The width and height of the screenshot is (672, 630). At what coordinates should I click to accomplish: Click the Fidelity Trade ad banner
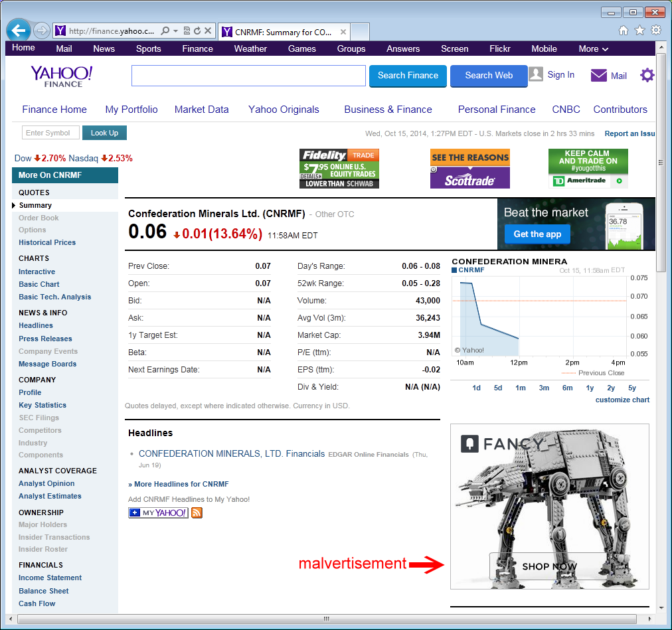(x=339, y=169)
